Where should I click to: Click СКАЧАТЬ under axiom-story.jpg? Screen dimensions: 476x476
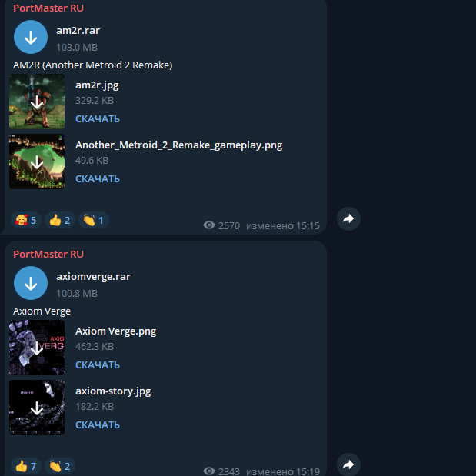coord(98,425)
